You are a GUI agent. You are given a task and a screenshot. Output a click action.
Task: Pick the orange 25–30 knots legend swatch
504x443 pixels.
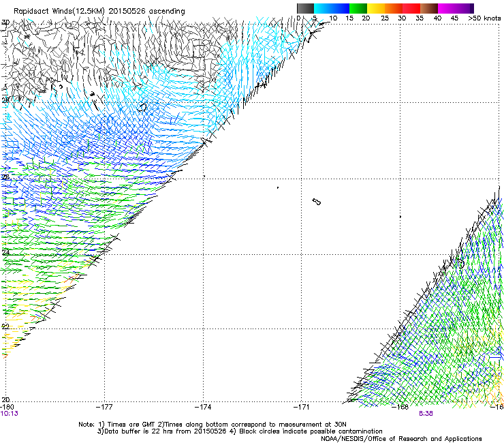(394, 8)
